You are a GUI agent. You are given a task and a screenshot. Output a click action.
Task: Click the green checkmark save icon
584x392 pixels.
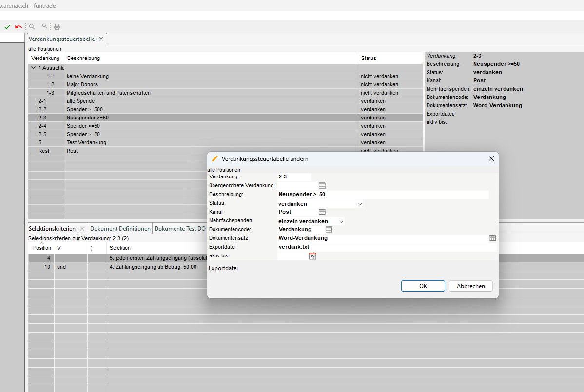pos(7,27)
